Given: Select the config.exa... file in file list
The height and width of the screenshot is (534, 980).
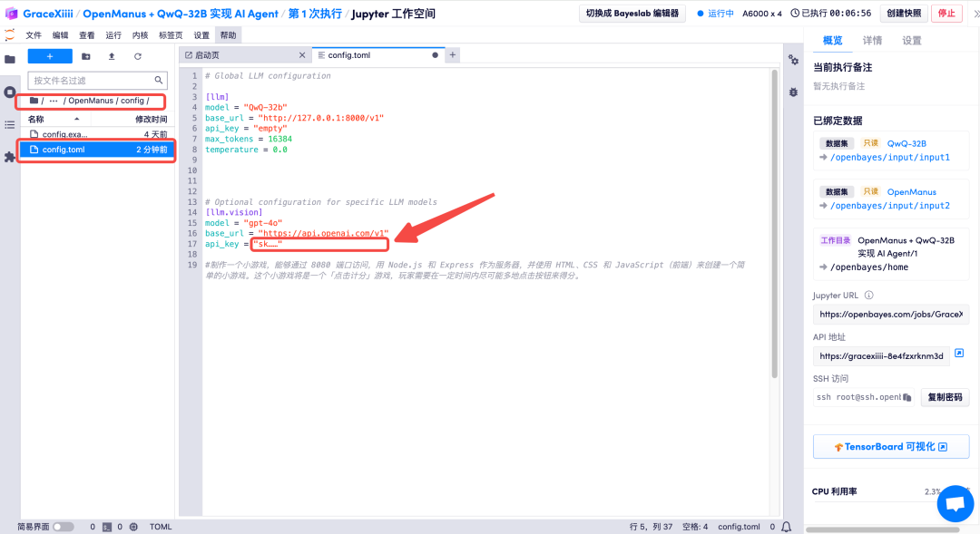Looking at the screenshot, I should (97, 134).
